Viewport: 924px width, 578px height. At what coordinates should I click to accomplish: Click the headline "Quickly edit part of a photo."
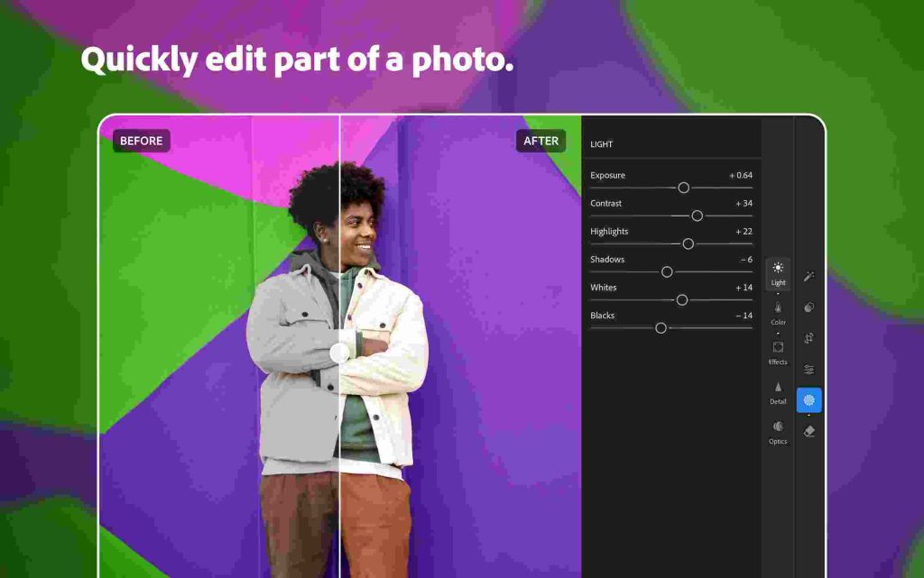coord(297,60)
